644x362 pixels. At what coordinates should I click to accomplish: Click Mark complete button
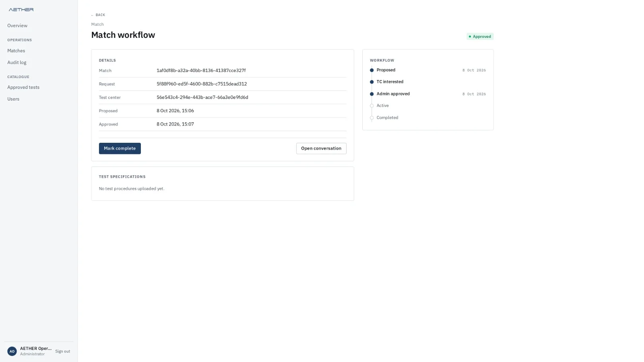(x=120, y=148)
